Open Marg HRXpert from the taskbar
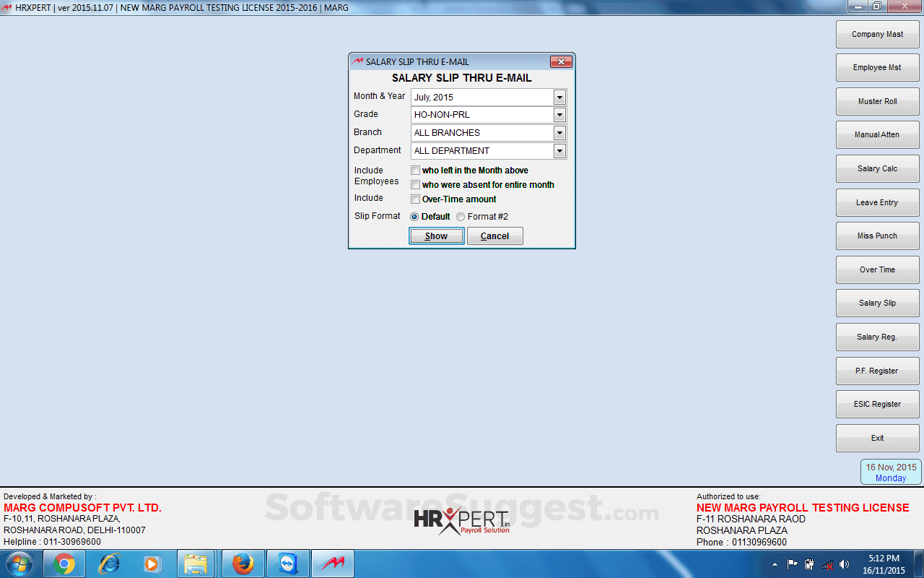This screenshot has width=924, height=578. 332,563
